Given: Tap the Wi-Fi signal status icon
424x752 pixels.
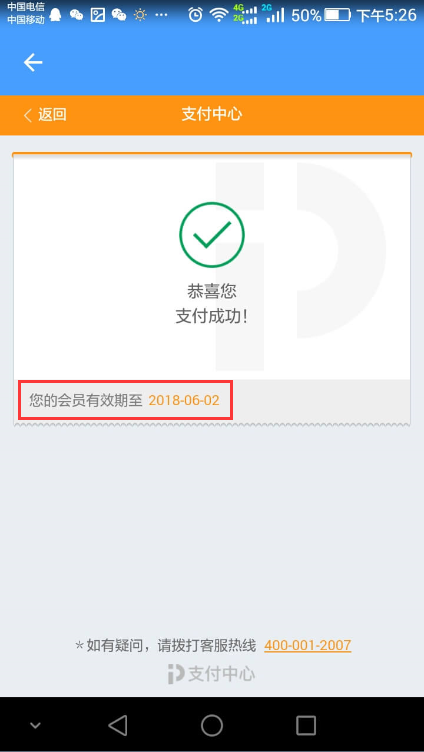Looking at the screenshot, I should 219,15.
